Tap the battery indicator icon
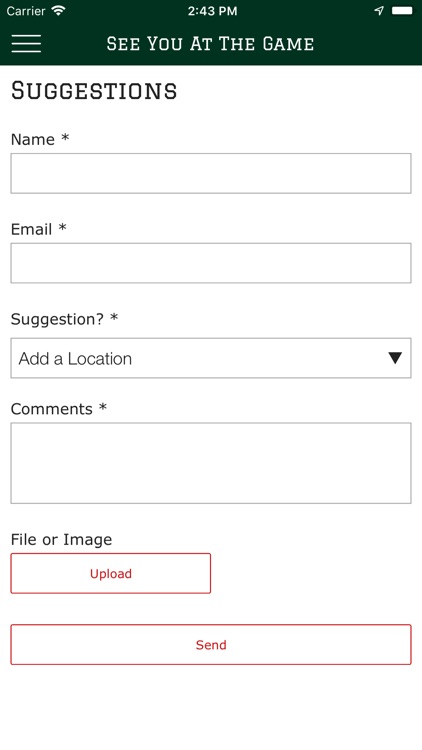This screenshot has width=422, height=750. tap(402, 11)
